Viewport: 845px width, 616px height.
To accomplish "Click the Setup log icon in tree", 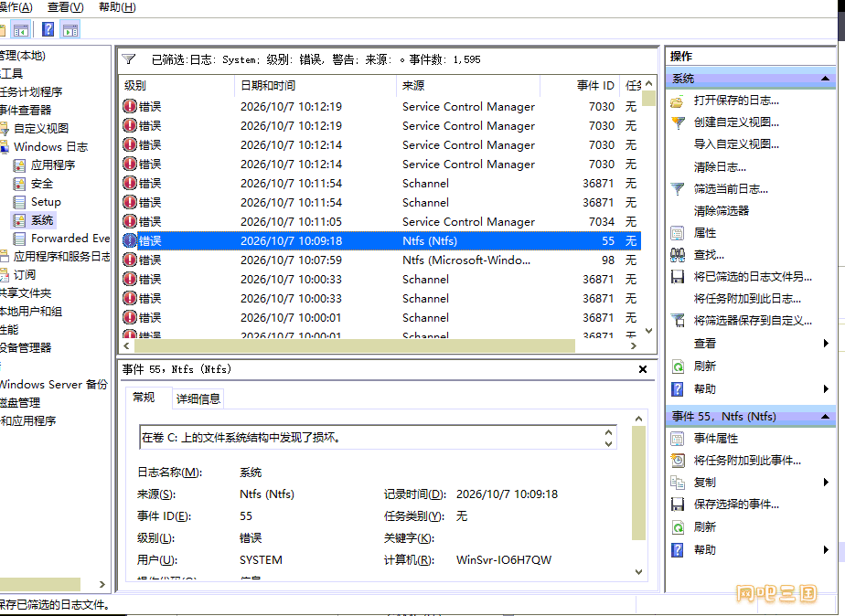I will click(x=19, y=202).
